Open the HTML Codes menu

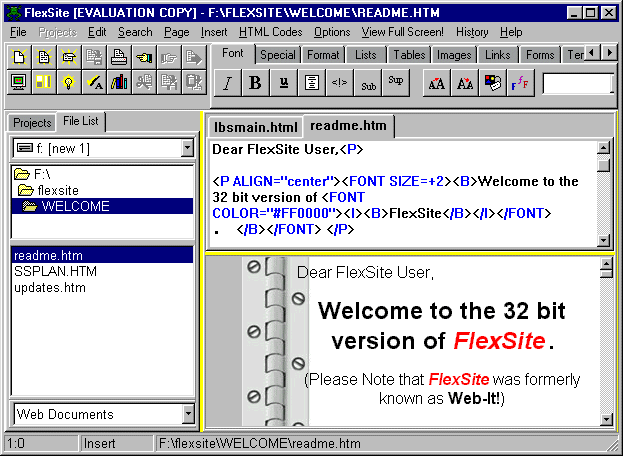(271, 32)
